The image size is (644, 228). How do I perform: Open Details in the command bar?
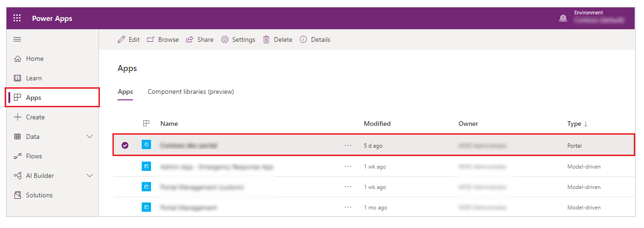click(x=315, y=39)
